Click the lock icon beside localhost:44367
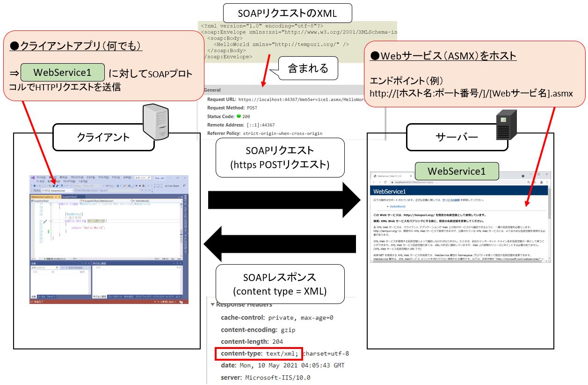The image size is (588, 385). point(392,182)
